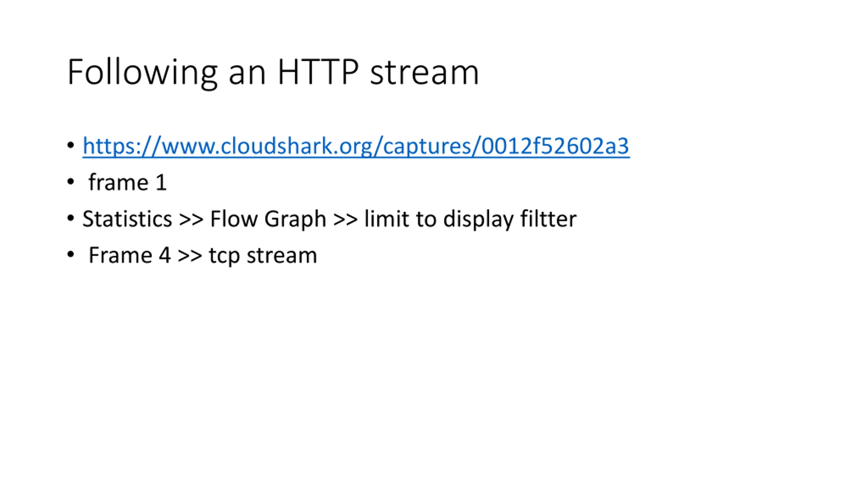This screenshot has height=488, width=868.
Task: Click the word 'Statistics' in the third bullet
Action: point(127,219)
